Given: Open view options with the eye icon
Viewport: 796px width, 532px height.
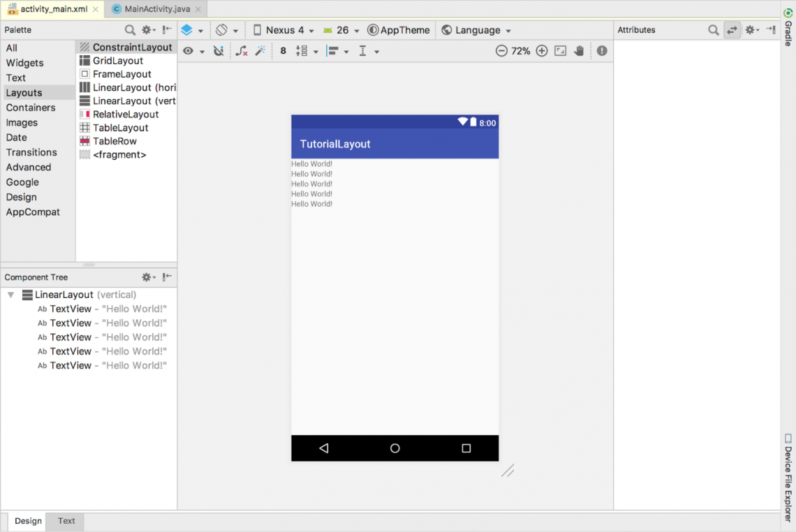Looking at the screenshot, I should pos(187,50).
